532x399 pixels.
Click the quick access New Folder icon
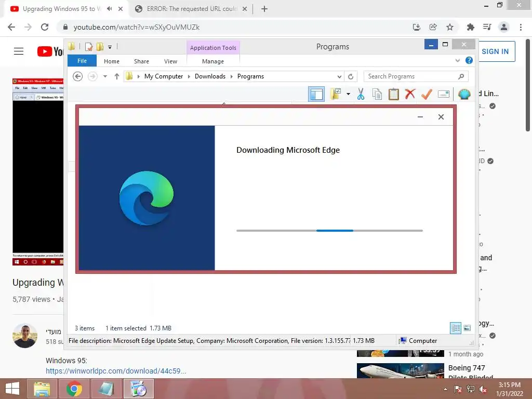100,47
